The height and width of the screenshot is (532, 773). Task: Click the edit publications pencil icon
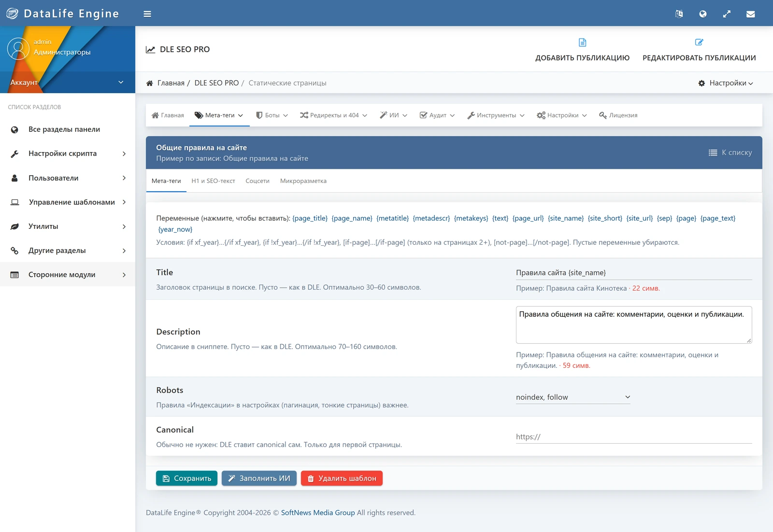(699, 42)
